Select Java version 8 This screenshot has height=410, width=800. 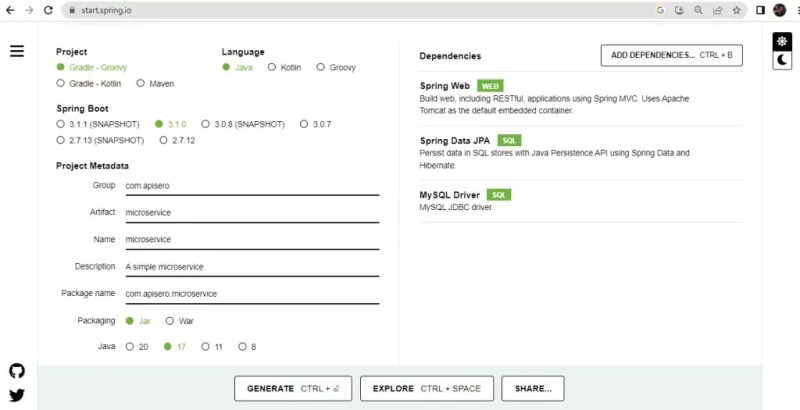247,347
